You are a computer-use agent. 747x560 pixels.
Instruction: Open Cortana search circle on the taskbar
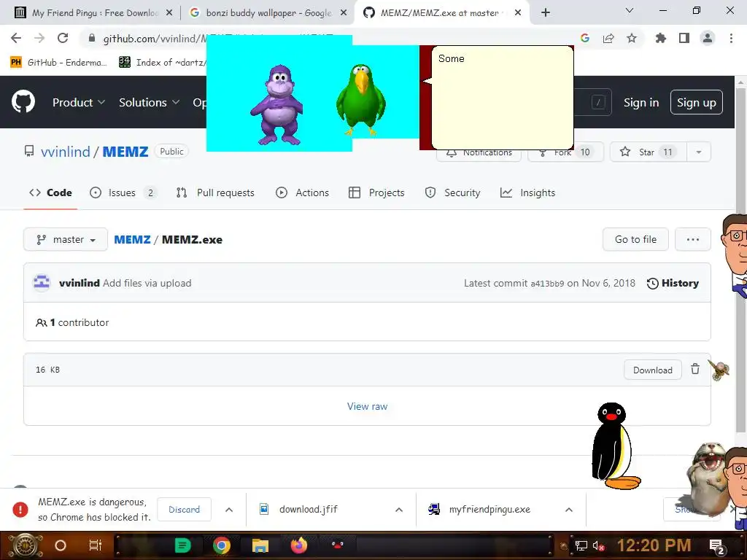[x=61, y=545]
